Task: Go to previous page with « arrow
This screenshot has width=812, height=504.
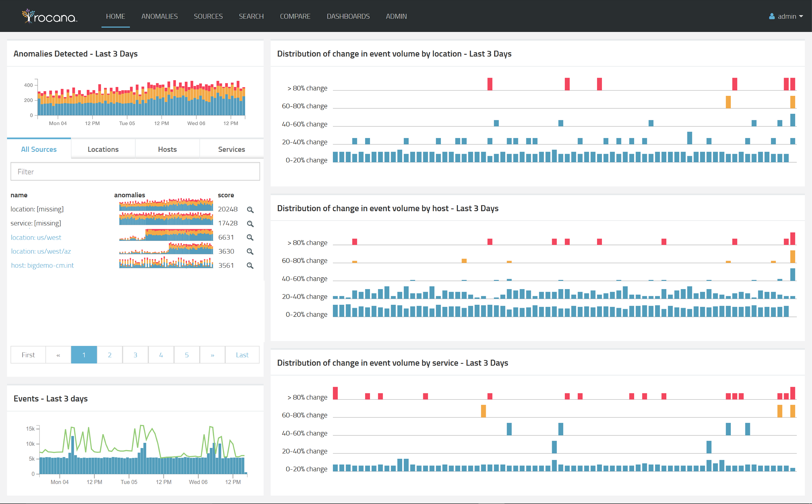Action: (x=58, y=355)
